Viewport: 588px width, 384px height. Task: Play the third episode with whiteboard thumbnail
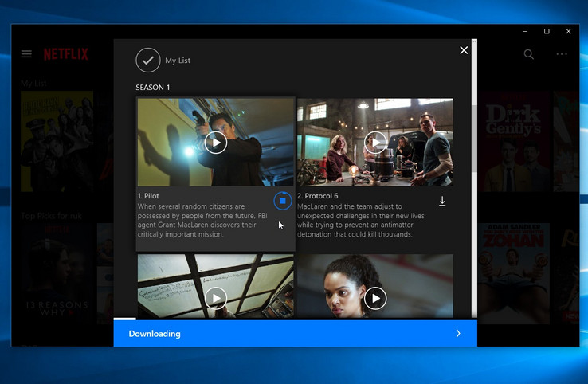[216, 298]
